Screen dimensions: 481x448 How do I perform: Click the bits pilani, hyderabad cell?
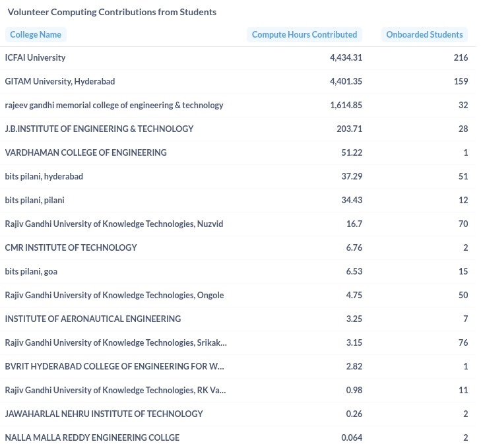[44, 176]
